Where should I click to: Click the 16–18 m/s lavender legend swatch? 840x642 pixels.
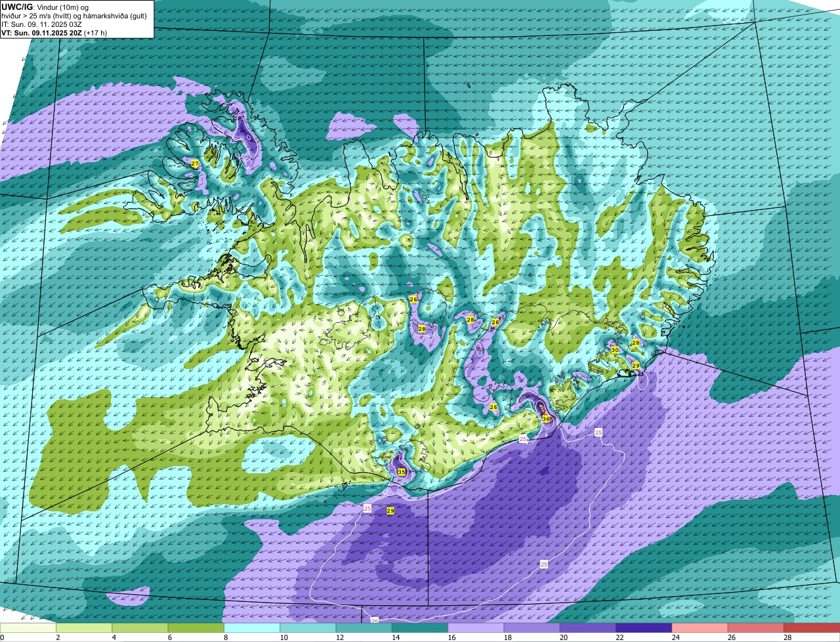[476, 628]
